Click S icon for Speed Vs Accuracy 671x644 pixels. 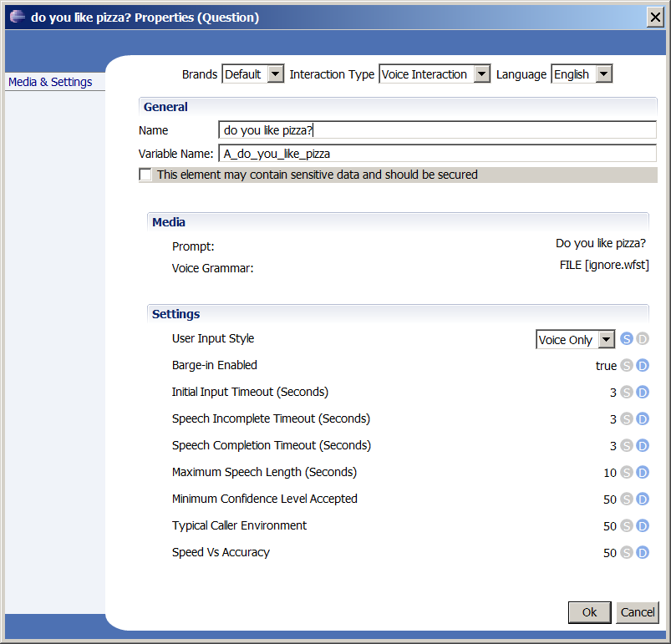[627, 552]
